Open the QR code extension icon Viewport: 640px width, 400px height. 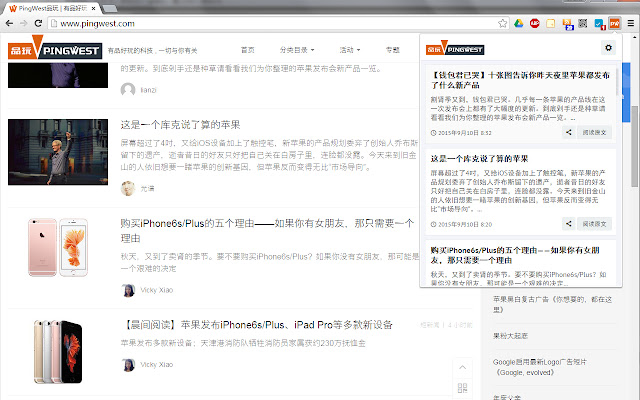(x=583, y=23)
